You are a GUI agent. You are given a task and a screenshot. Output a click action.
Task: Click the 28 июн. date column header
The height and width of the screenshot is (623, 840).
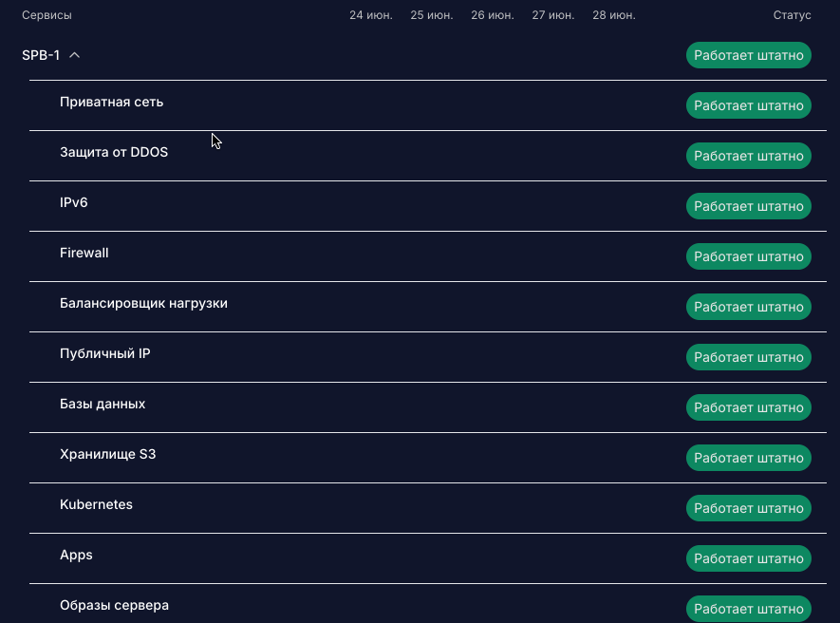(x=614, y=15)
